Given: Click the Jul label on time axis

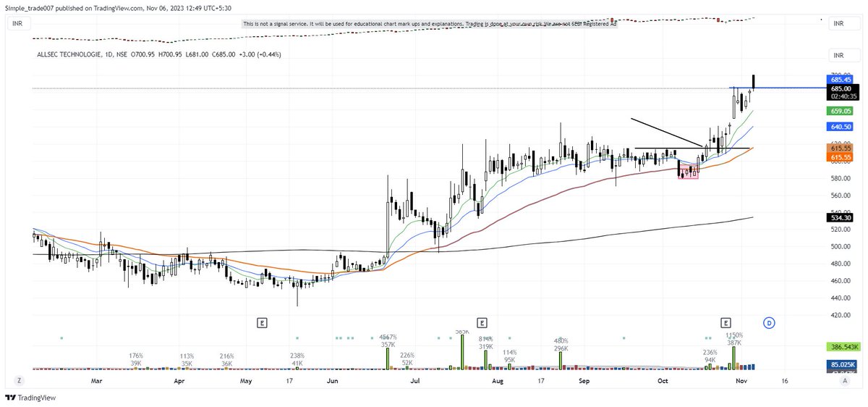Looking at the screenshot, I should click(x=415, y=379).
